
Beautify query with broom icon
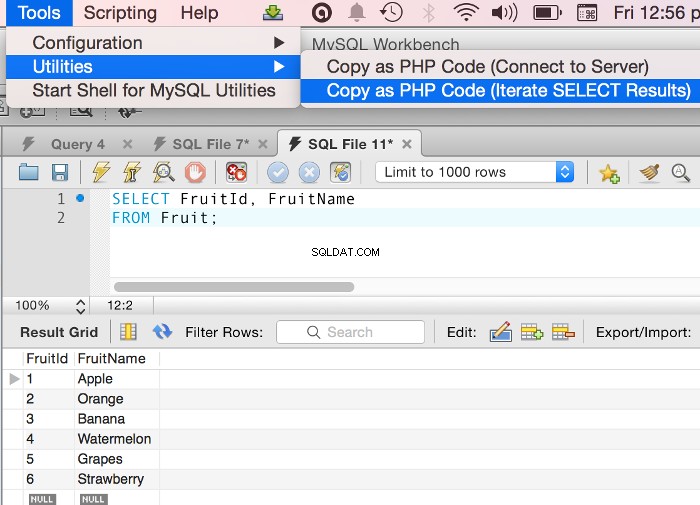pyautogui.click(x=650, y=172)
